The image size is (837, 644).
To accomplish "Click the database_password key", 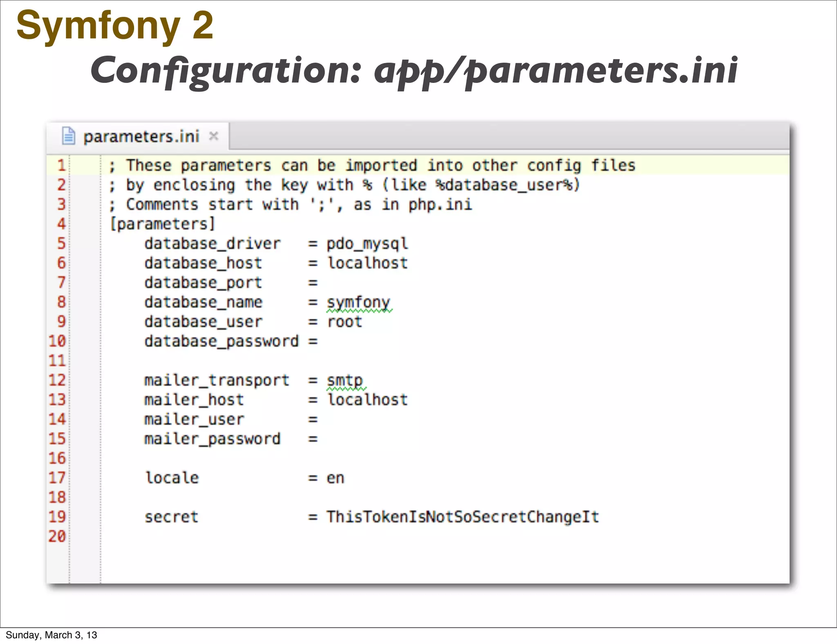I will [x=222, y=342].
